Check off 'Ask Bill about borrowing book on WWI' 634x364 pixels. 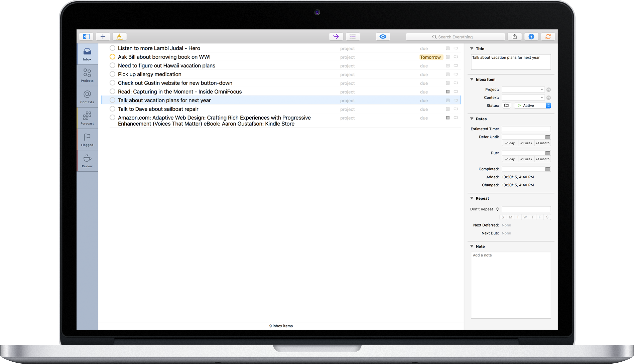pyautogui.click(x=113, y=57)
